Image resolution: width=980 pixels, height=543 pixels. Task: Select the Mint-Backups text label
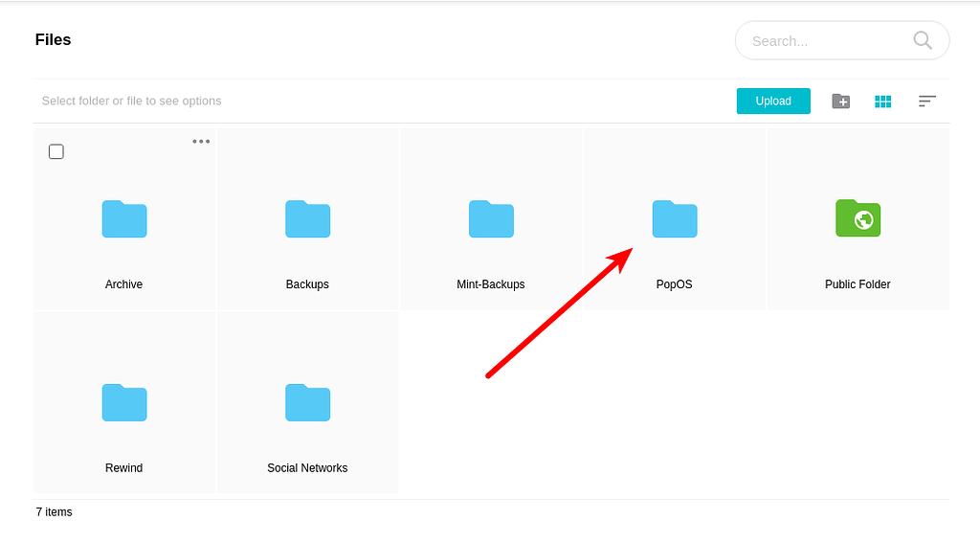(x=491, y=284)
